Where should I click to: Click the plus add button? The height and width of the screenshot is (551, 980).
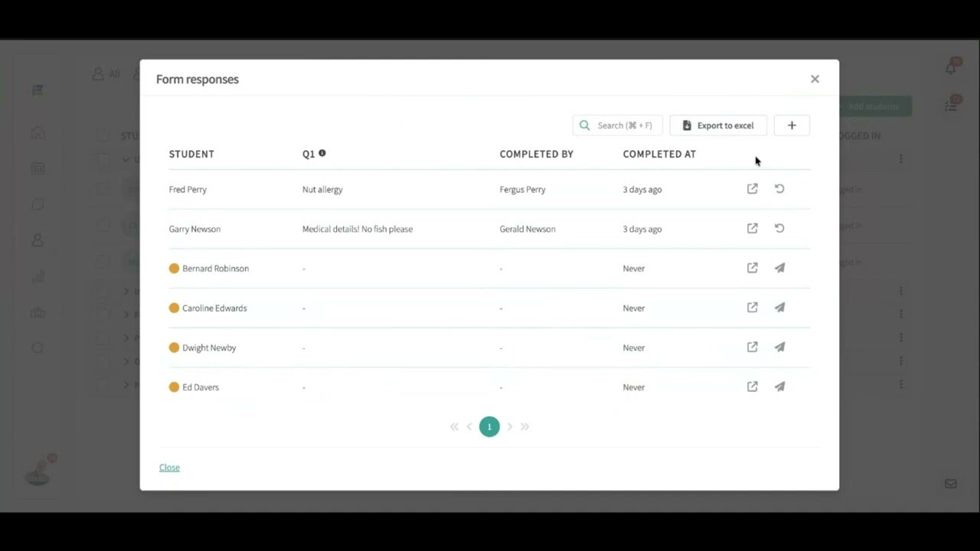(x=792, y=126)
